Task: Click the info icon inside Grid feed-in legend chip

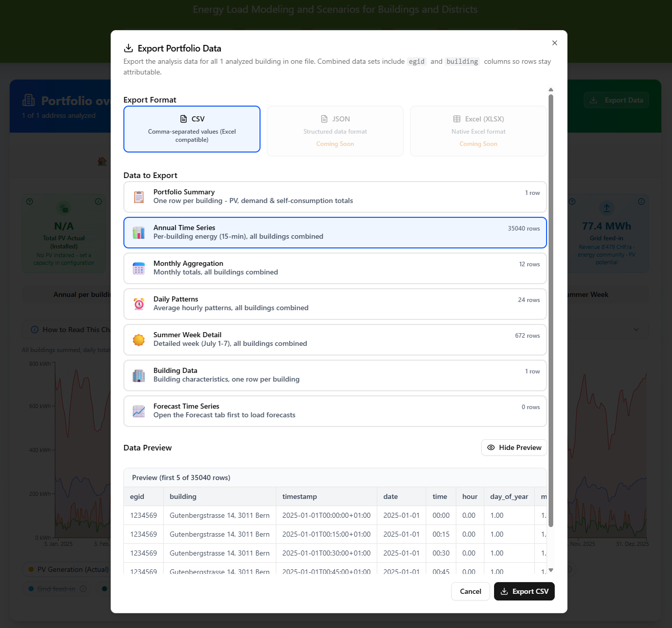Action: (x=83, y=589)
